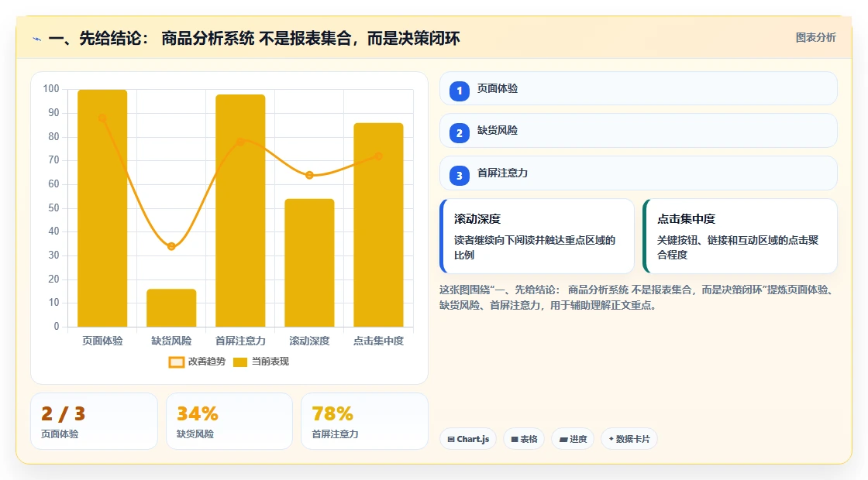Click the Chart.js tag
Screen dimensions: 868x480
point(468,439)
